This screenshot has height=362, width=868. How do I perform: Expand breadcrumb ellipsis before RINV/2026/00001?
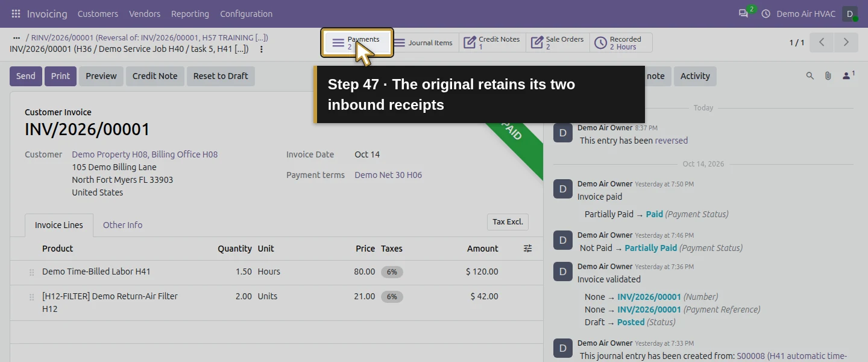(x=16, y=37)
